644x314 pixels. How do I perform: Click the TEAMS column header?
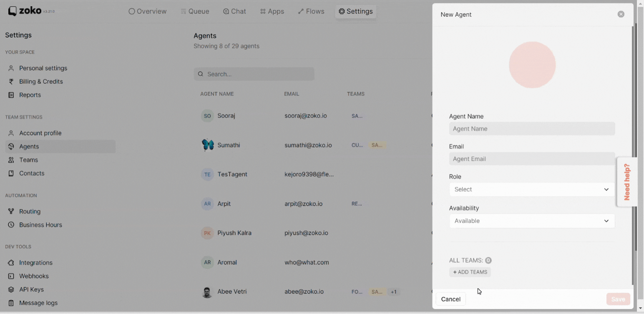point(356,94)
